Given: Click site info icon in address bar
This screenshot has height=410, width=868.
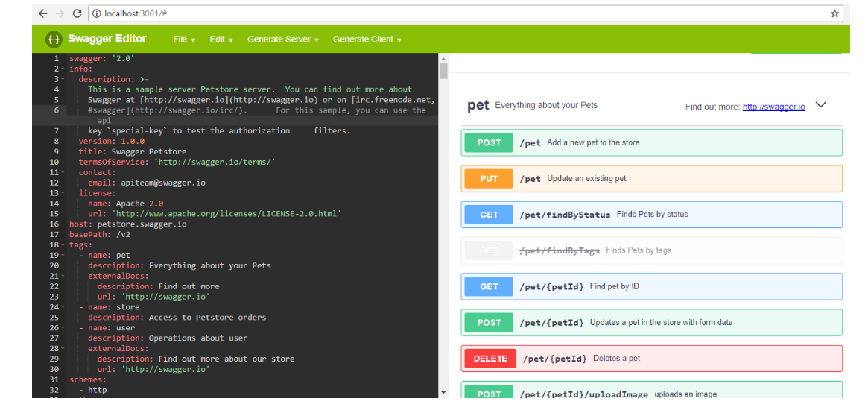Looking at the screenshot, I should pyautogui.click(x=96, y=13).
